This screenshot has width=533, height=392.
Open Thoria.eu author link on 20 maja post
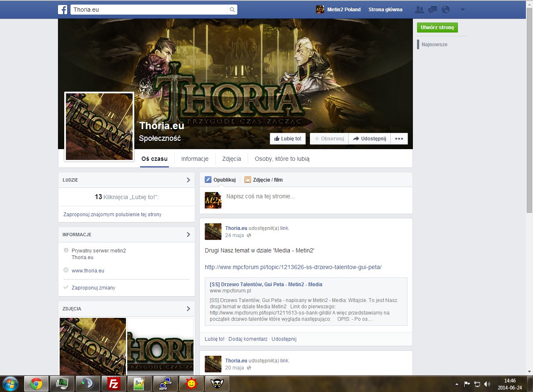[x=236, y=361]
